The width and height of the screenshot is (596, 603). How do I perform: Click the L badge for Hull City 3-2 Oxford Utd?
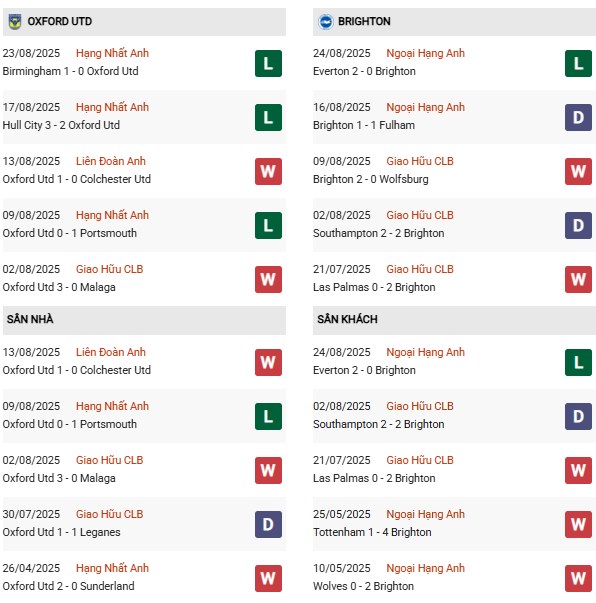coord(268,117)
